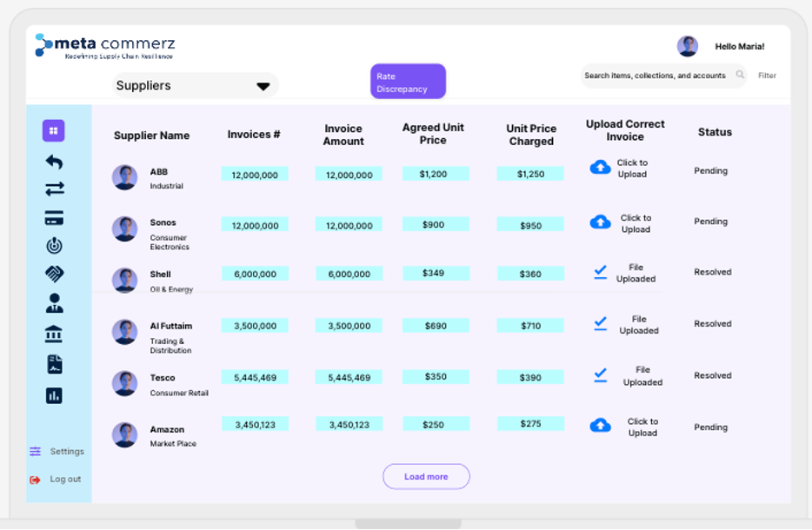
Task: Click the meta commerz logo
Action: 105,46
